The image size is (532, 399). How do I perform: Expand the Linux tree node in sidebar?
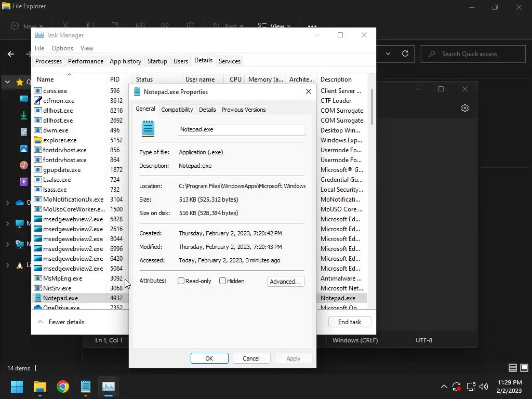coord(7,265)
